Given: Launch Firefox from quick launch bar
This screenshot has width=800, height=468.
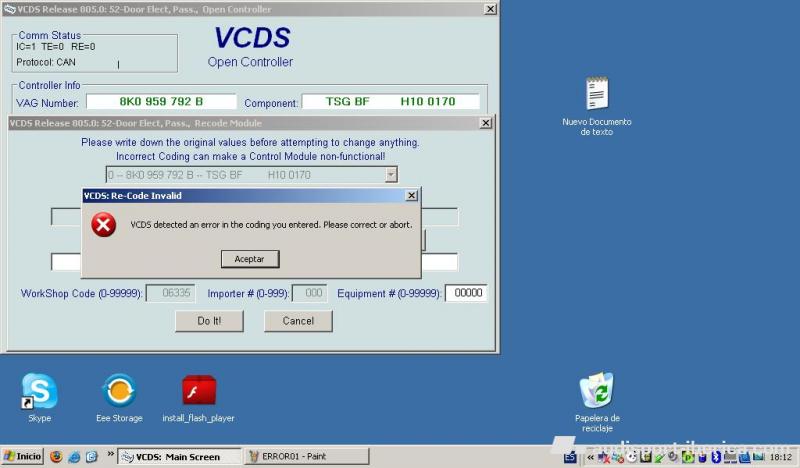Looking at the screenshot, I should (x=56, y=457).
